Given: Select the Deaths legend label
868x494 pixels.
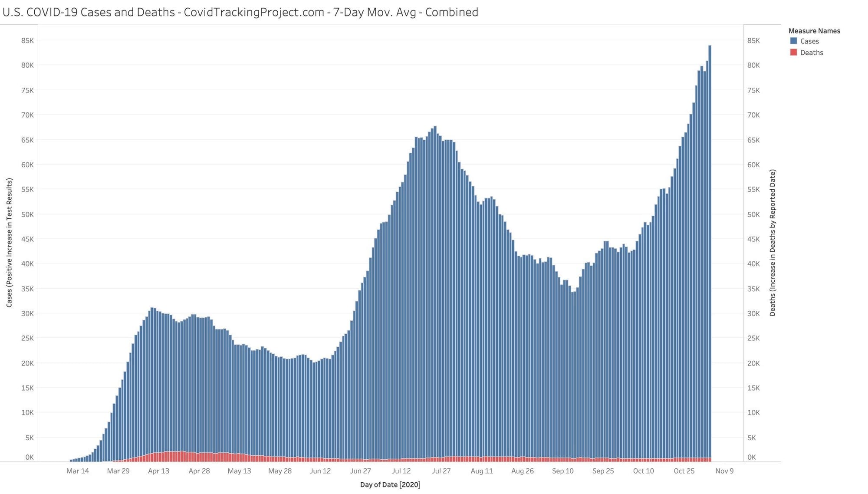Looking at the screenshot, I should 812,53.
